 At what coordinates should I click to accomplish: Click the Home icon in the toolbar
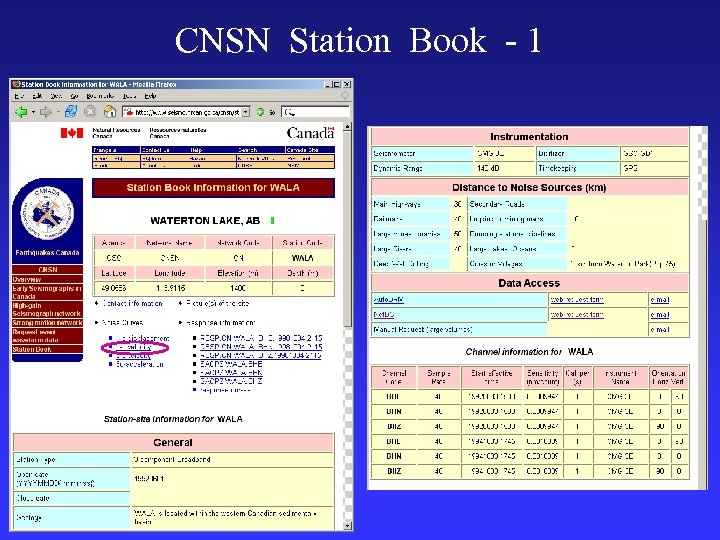(x=109, y=111)
